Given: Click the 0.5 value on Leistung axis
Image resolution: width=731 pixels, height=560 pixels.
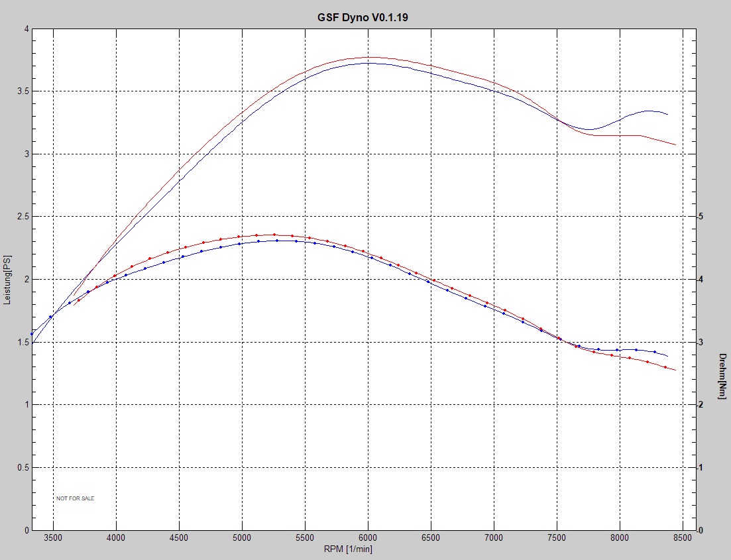Looking at the screenshot, I should 23,467.
